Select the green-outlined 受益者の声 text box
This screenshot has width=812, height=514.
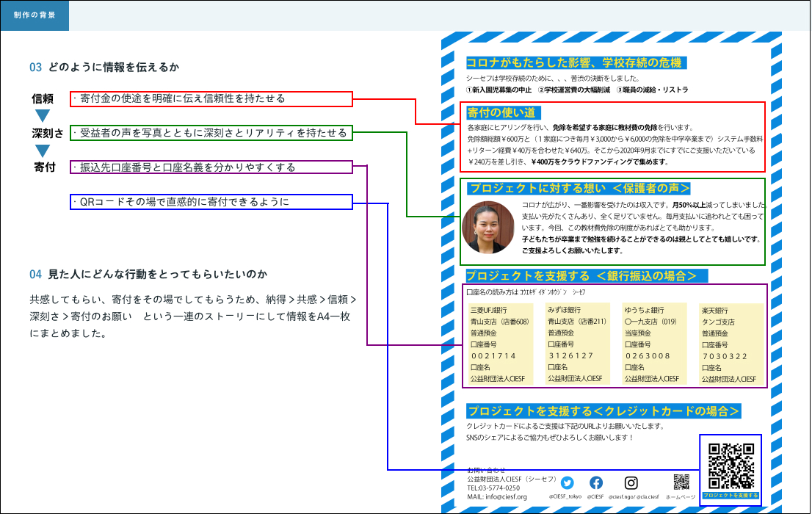pos(211,133)
